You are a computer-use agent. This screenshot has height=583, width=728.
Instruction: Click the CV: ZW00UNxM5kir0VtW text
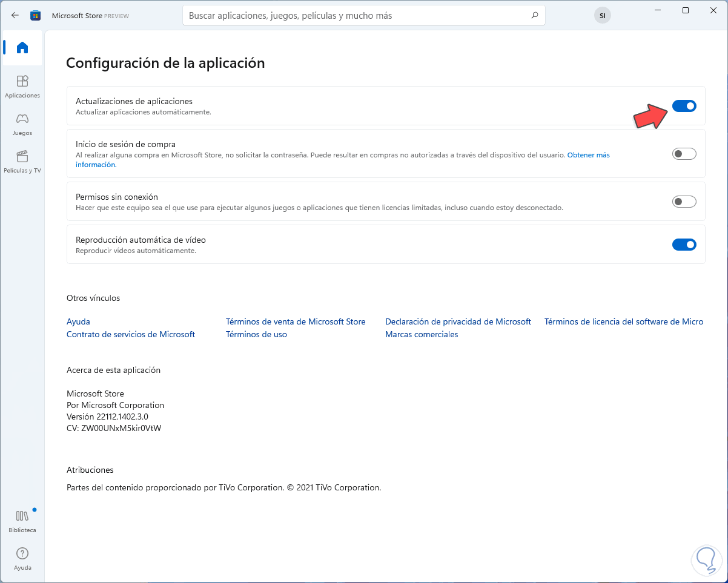tap(114, 428)
